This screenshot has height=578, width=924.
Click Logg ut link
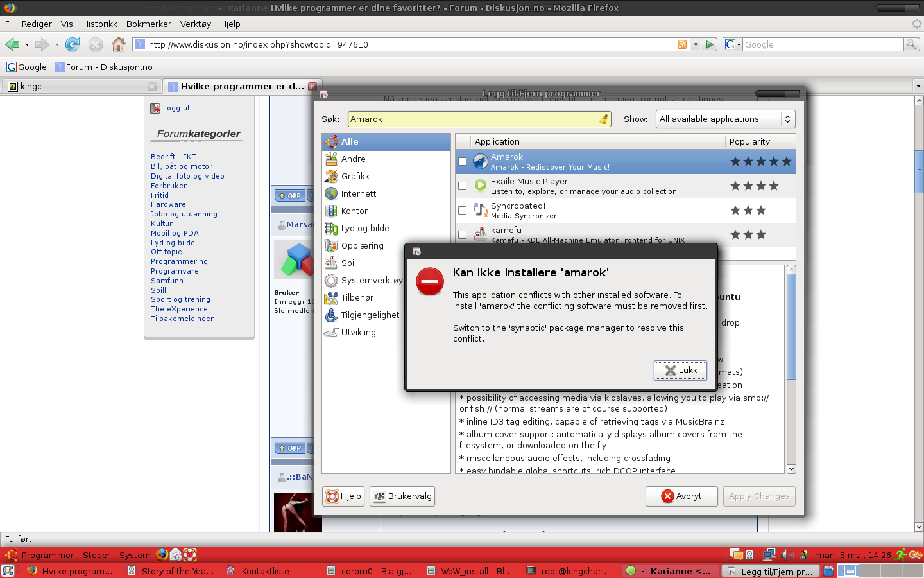176,108
